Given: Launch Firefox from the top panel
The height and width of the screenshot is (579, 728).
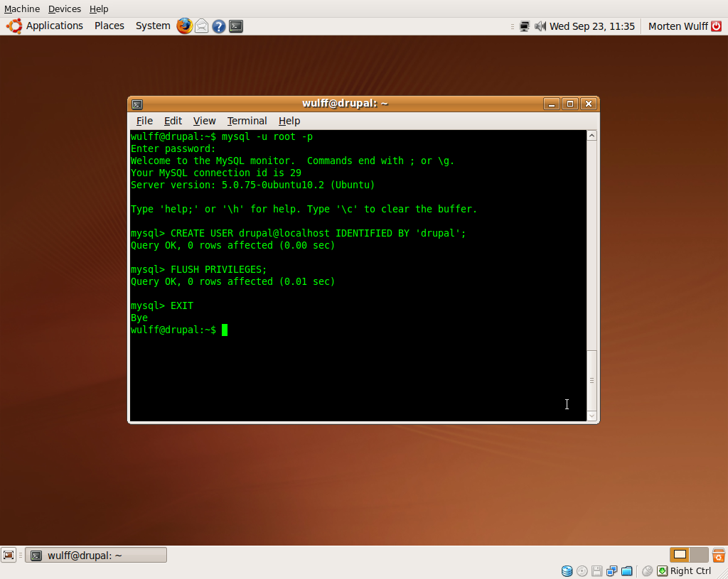Looking at the screenshot, I should (184, 26).
